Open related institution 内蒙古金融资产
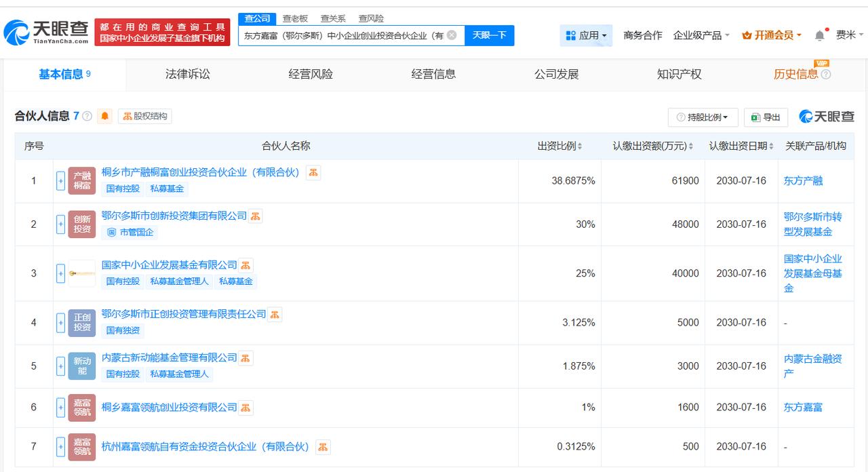This screenshot has width=868, height=472. click(813, 366)
